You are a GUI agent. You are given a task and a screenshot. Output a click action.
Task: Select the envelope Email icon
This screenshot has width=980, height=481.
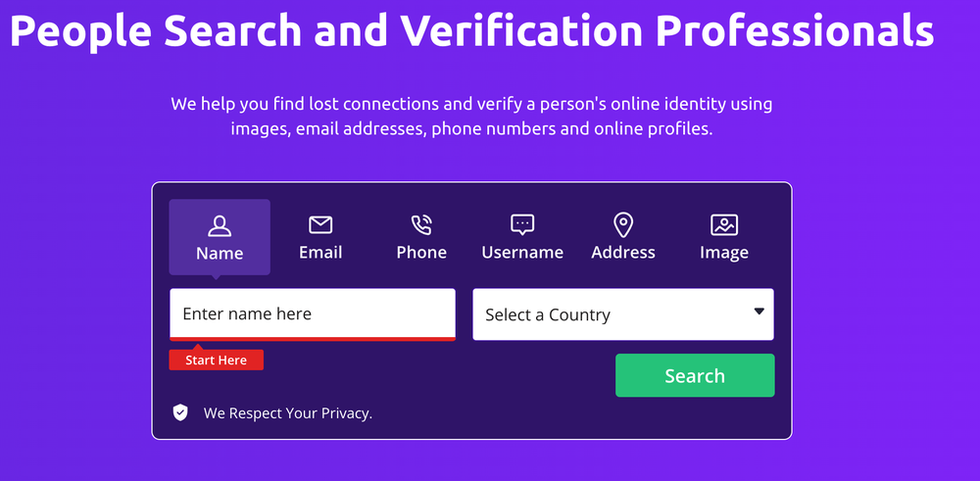320,225
